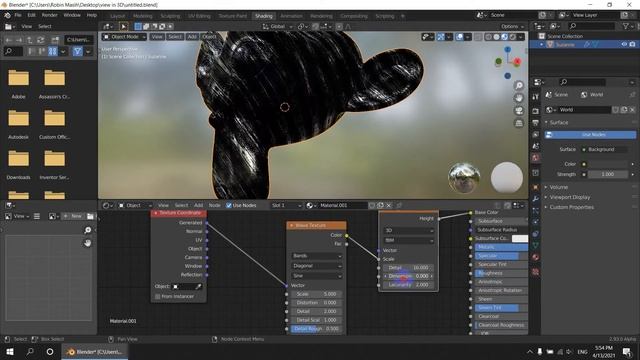The height and width of the screenshot is (360, 640).
Task: Toggle X-ray mode in viewport header
Action: click(478, 37)
